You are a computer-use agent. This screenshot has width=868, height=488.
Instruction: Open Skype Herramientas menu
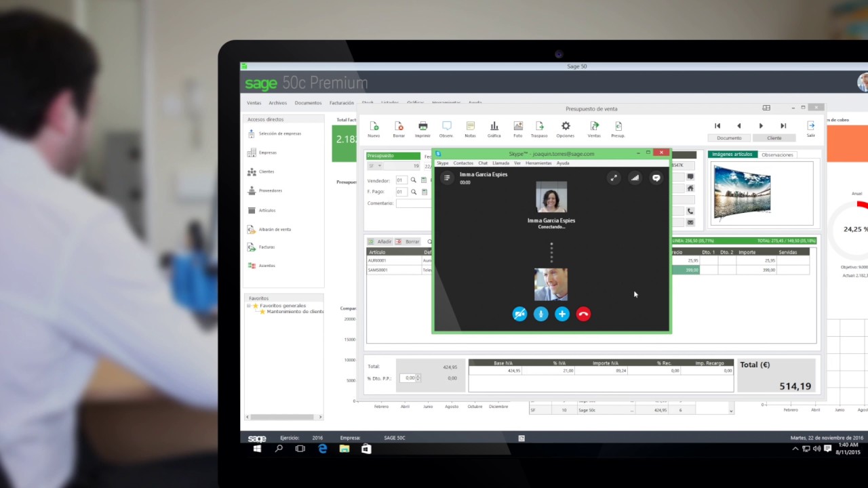click(x=538, y=163)
